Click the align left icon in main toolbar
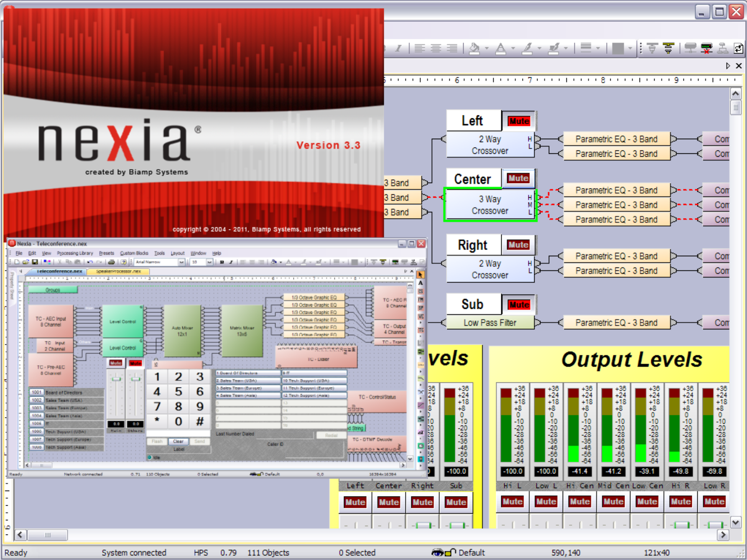The width and height of the screenshot is (747, 560). pyautogui.click(x=420, y=48)
